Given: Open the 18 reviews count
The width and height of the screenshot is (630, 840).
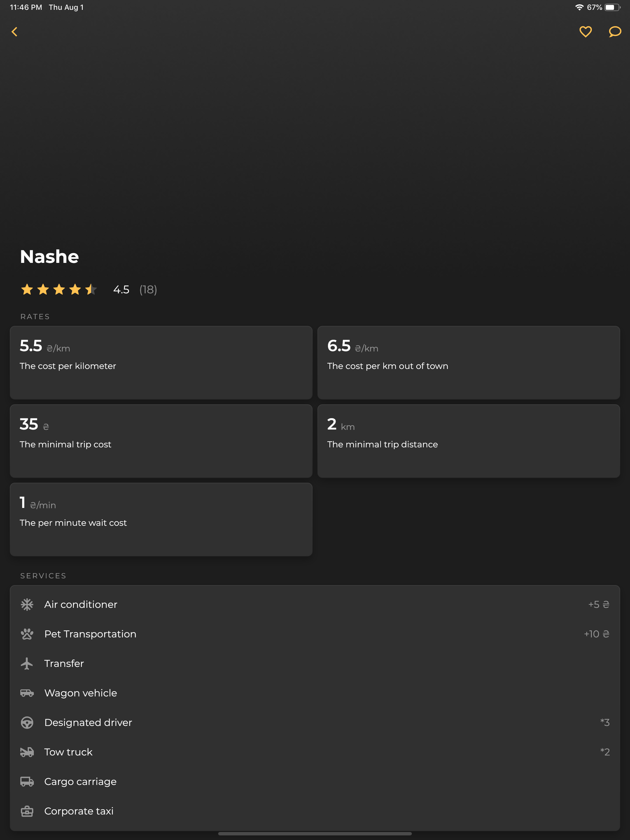Looking at the screenshot, I should click(148, 290).
